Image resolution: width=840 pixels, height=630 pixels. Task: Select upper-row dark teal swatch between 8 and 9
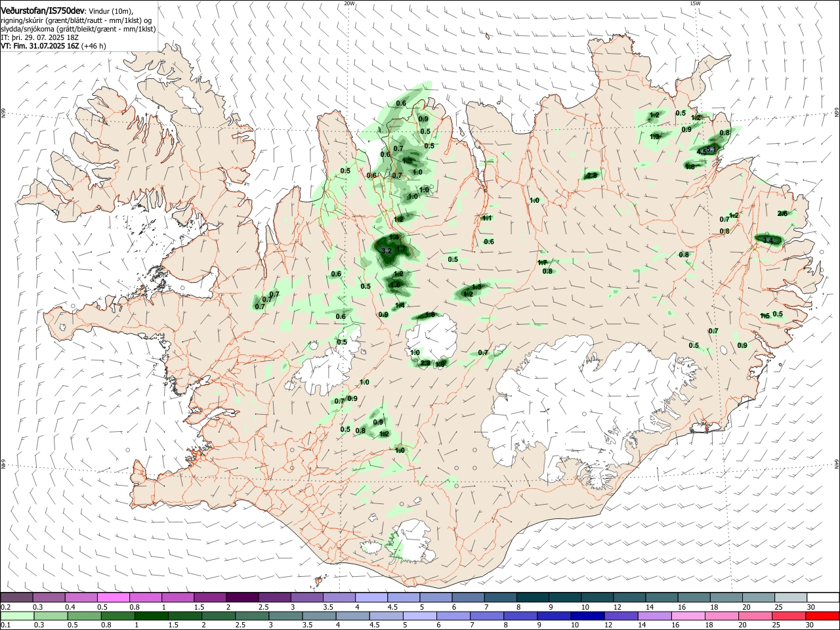pos(532,598)
